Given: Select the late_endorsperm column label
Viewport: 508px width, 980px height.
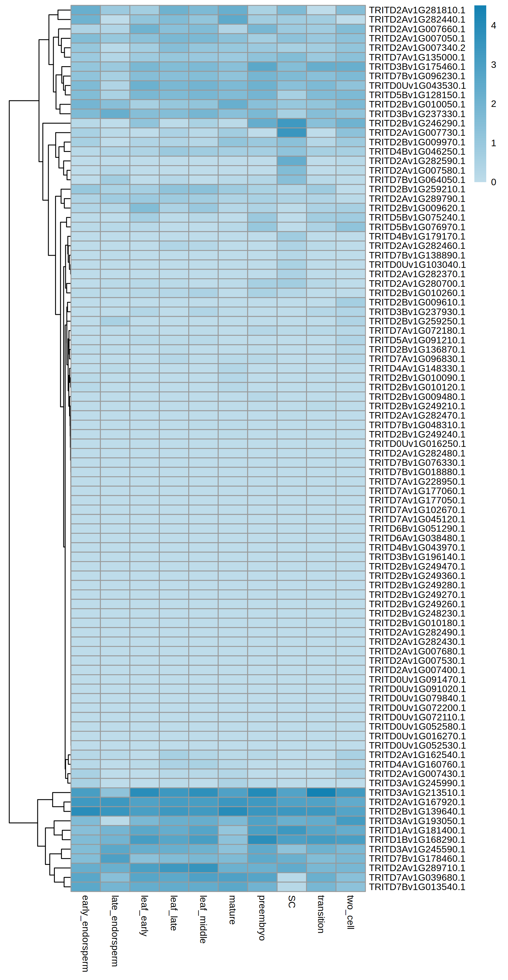Looking at the screenshot, I should point(115,930).
